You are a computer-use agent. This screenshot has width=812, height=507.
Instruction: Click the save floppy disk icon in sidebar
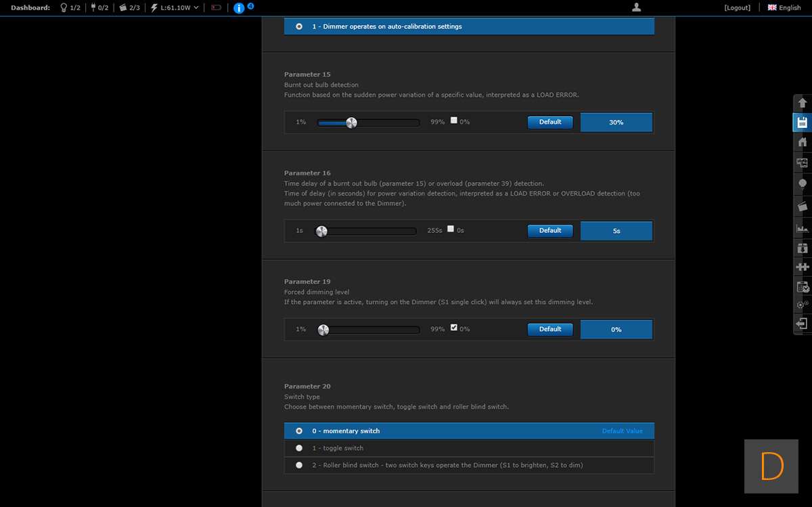[x=803, y=123]
